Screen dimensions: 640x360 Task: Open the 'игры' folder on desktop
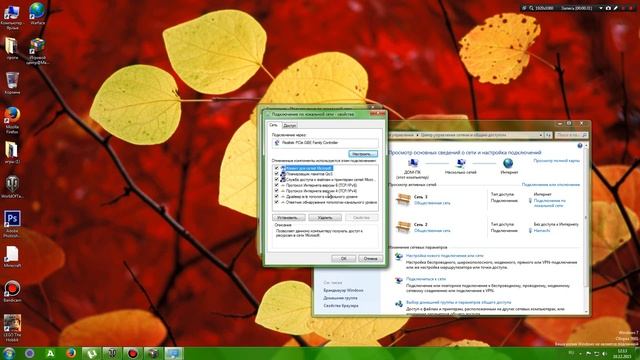[x=12, y=150]
